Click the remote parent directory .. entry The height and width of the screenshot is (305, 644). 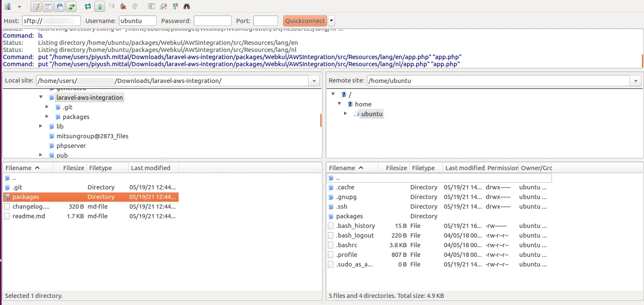click(x=439, y=178)
